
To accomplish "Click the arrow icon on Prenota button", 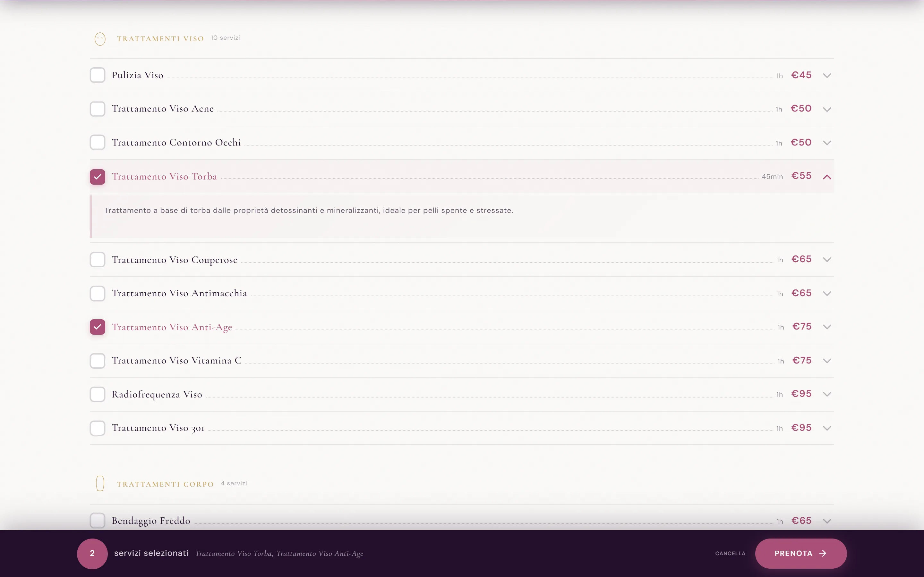I will click(x=823, y=553).
